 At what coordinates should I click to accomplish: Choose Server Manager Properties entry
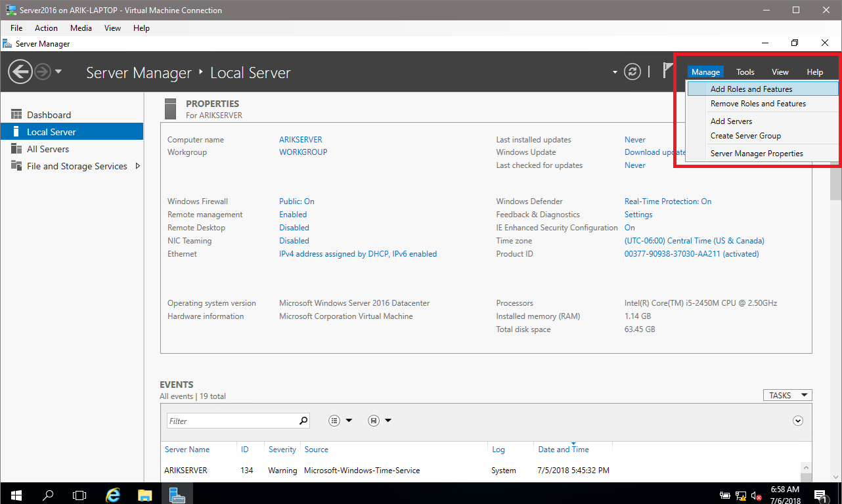click(x=763, y=154)
